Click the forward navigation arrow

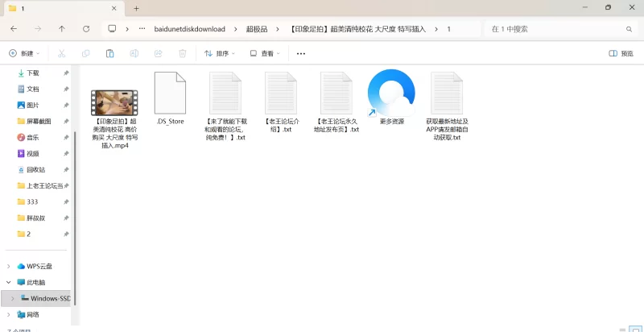(x=38, y=29)
